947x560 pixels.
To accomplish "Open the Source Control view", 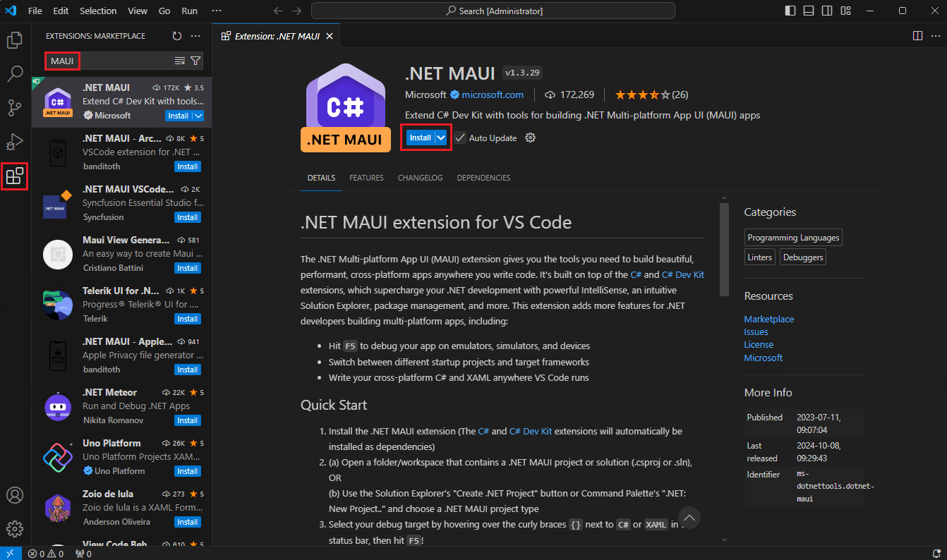I will 15,108.
